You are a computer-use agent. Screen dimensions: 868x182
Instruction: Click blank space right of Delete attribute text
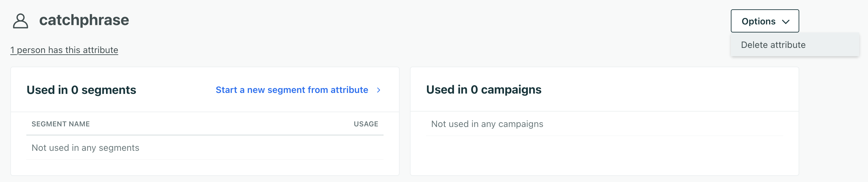pyautogui.click(x=832, y=45)
